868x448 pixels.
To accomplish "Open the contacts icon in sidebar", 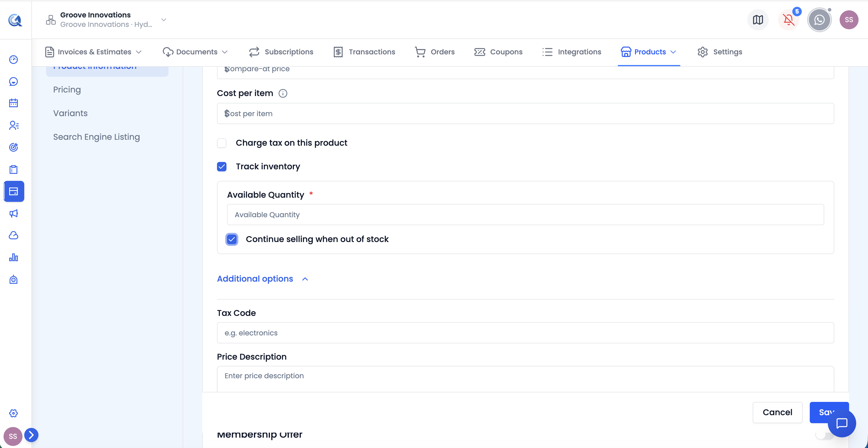I will click(x=14, y=125).
